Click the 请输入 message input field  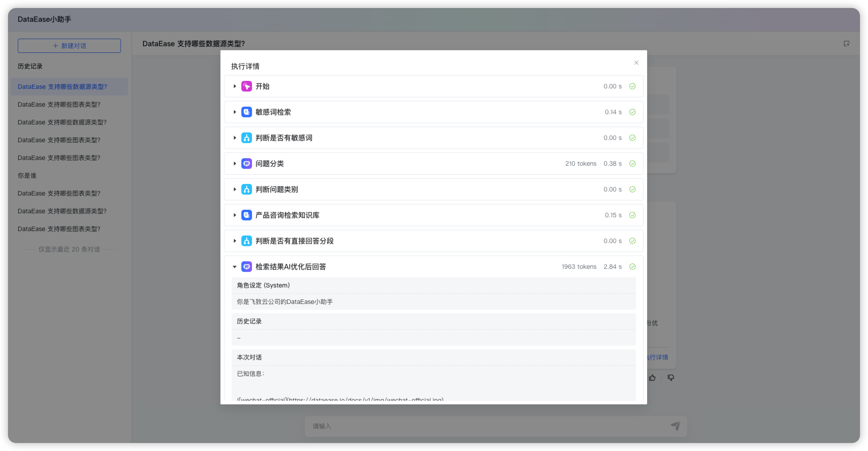pos(444,426)
